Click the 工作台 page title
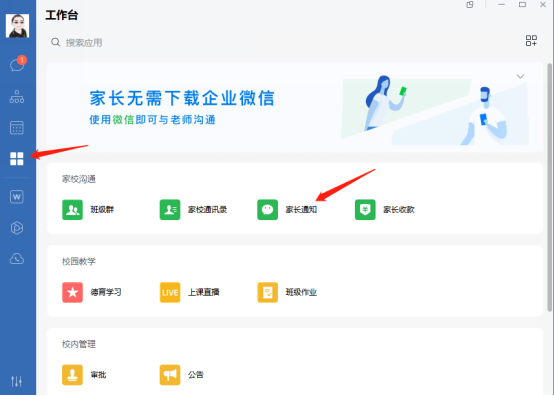Viewport: 554px width, 396px height. [62, 15]
